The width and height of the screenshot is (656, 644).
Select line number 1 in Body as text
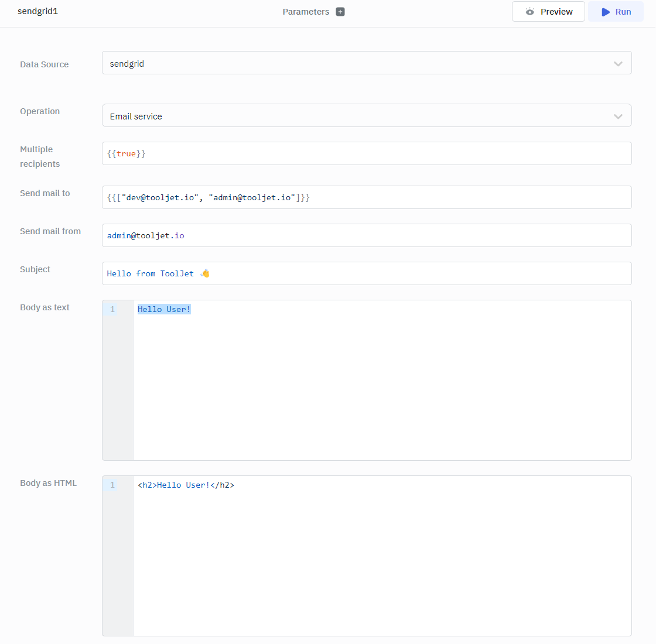112,309
